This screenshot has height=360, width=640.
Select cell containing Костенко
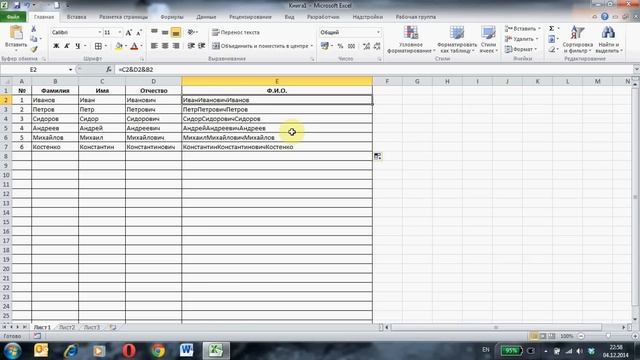point(55,147)
